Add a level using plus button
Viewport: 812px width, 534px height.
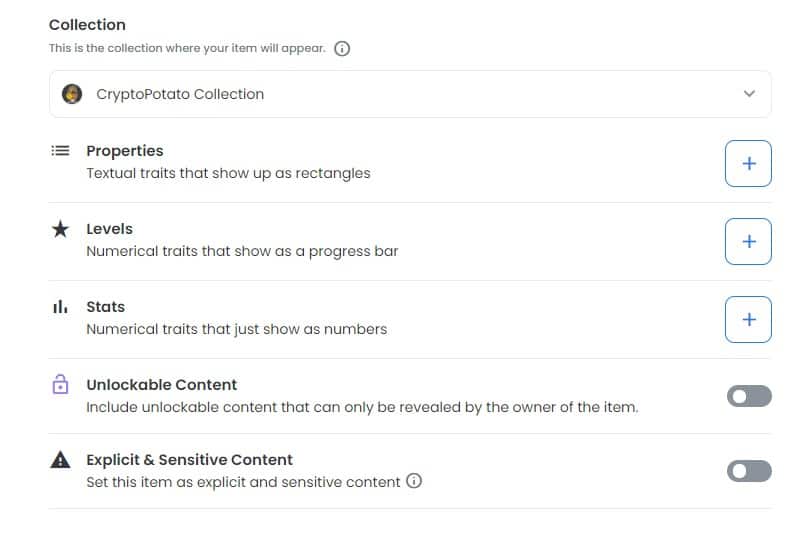pos(748,241)
